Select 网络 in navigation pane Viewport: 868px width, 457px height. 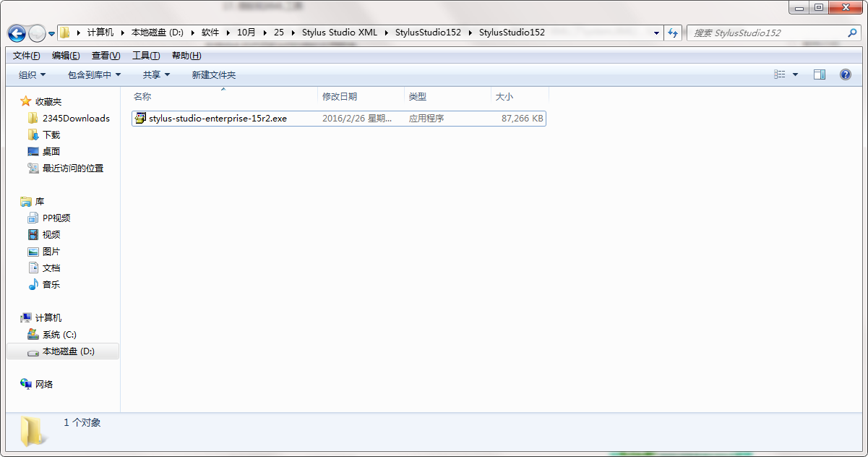click(44, 384)
